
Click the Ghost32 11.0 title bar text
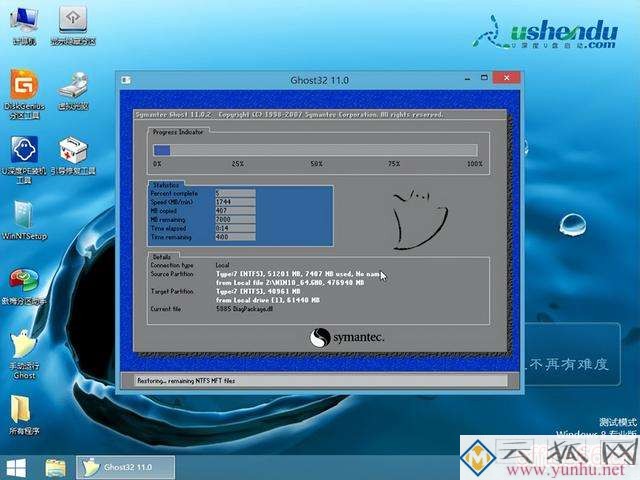[x=319, y=80]
